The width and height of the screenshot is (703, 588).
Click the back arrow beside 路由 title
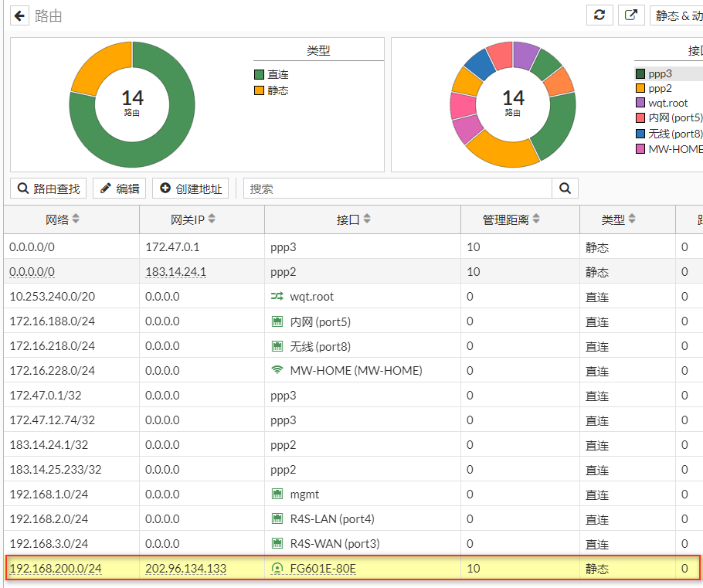point(18,15)
